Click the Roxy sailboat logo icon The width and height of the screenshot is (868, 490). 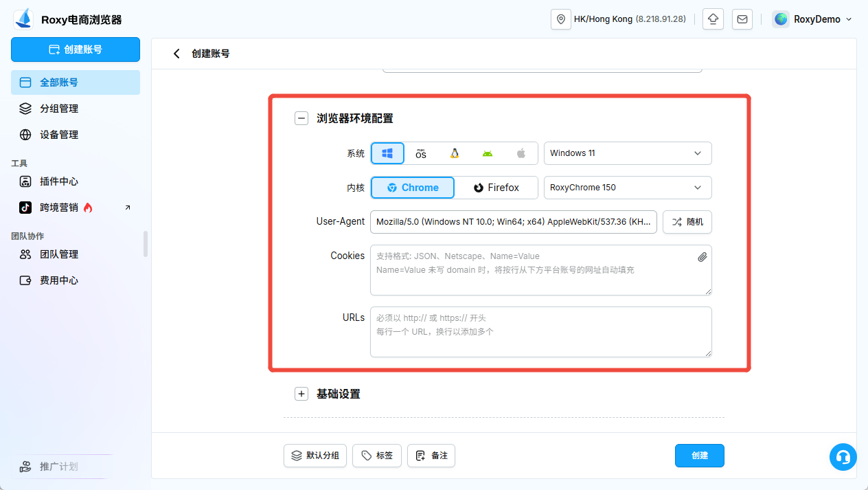tap(23, 19)
